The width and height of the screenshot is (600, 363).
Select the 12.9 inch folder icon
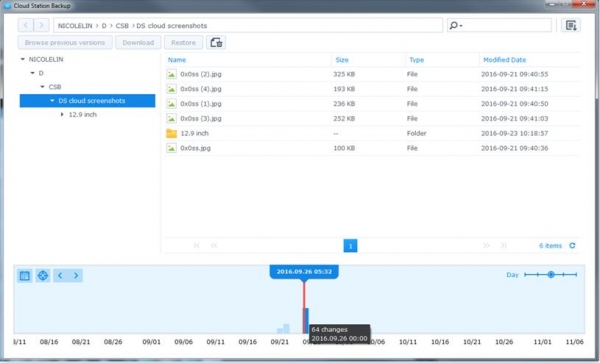click(171, 133)
